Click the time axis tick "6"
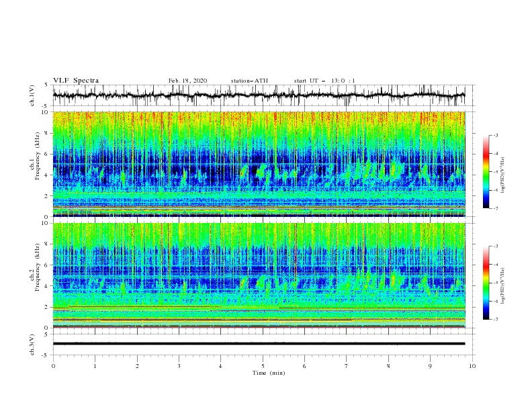The height and width of the screenshot is (411, 532). pyautogui.click(x=304, y=366)
